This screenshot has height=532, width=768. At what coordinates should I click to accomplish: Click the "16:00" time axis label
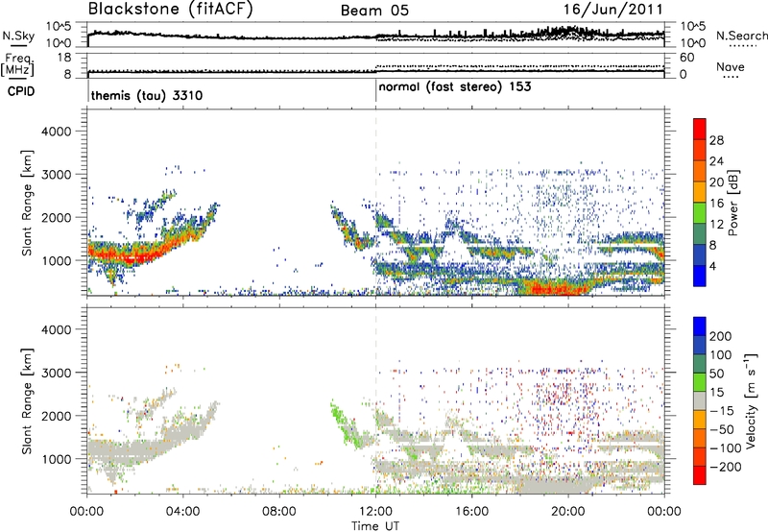point(471,512)
